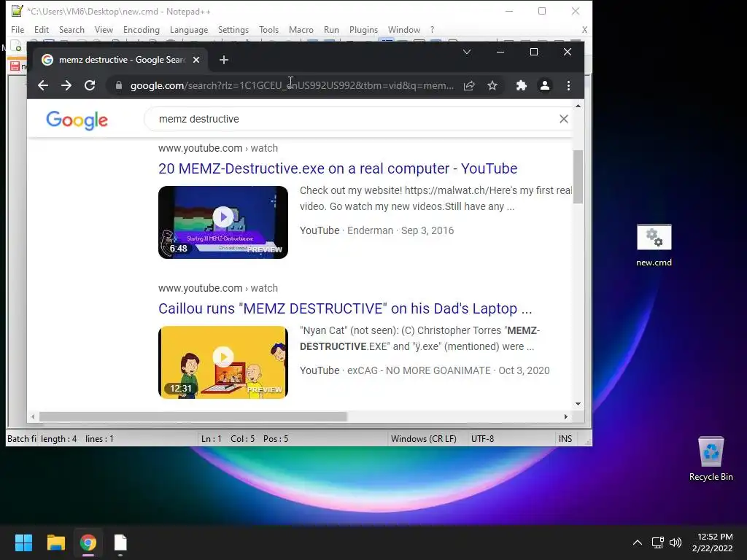Open Notepad++ Edit menu
747x560 pixels.
(42, 29)
